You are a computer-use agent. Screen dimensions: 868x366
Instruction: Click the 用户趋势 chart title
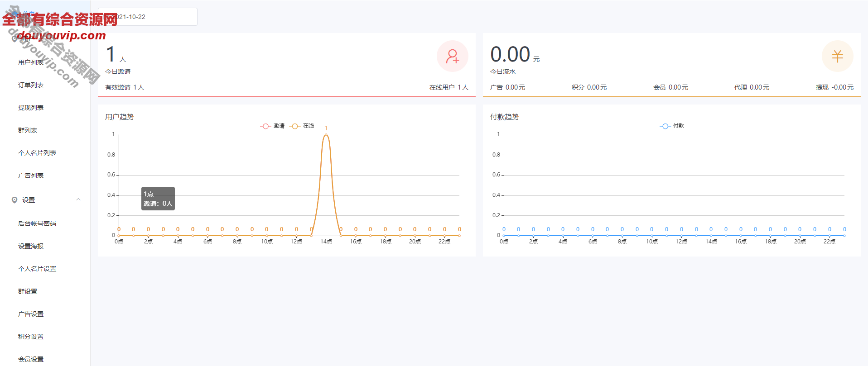(120, 117)
